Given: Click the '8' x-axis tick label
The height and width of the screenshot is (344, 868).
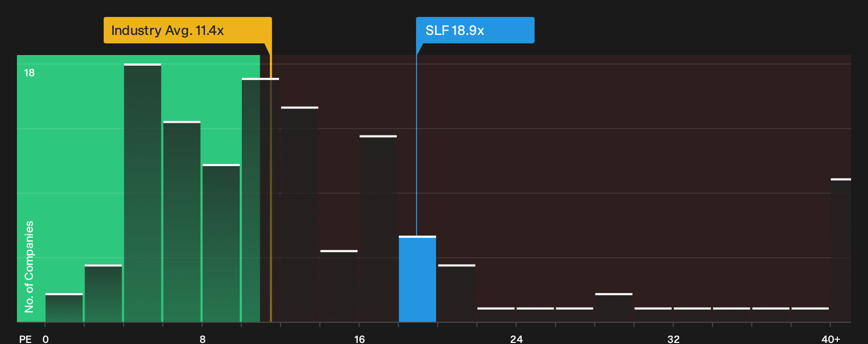Looking at the screenshot, I should pyautogui.click(x=203, y=339).
